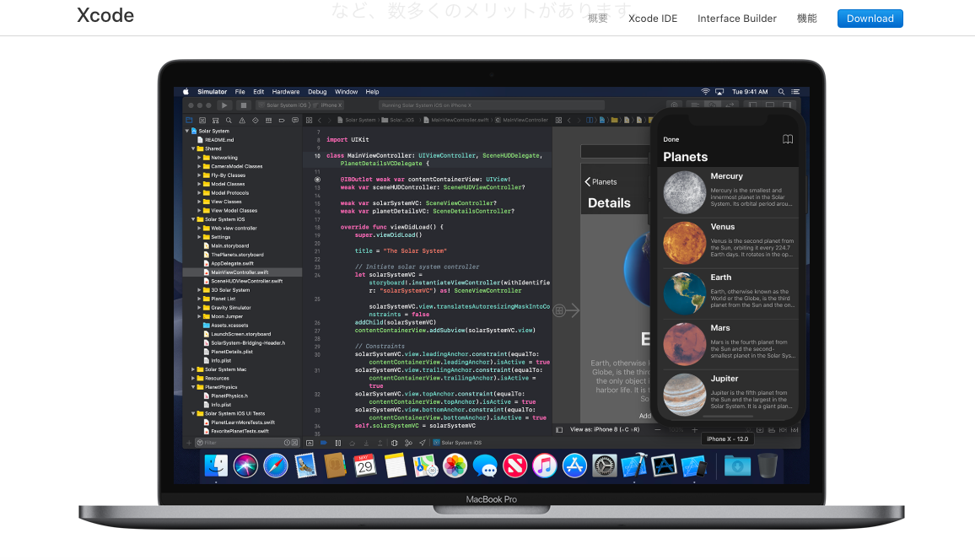Open the Source Control navigator icon
The height and width of the screenshot is (560, 975).
pos(202,120)
